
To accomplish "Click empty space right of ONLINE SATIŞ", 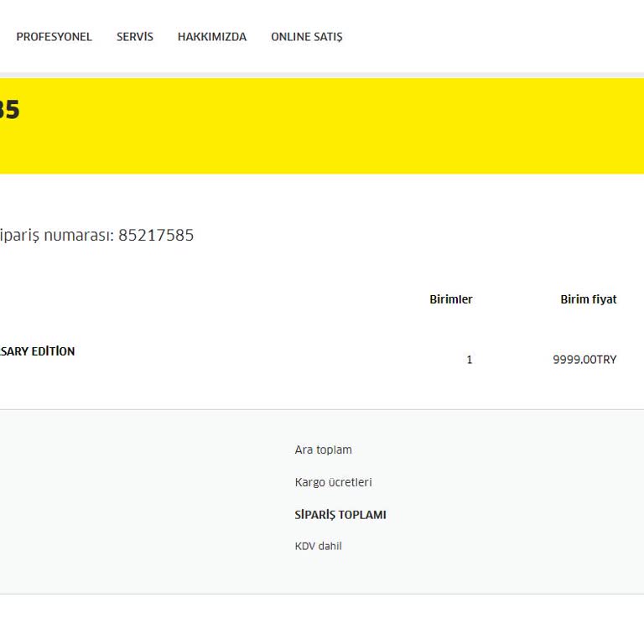I will pyautogui.click(x=503, y=37).
